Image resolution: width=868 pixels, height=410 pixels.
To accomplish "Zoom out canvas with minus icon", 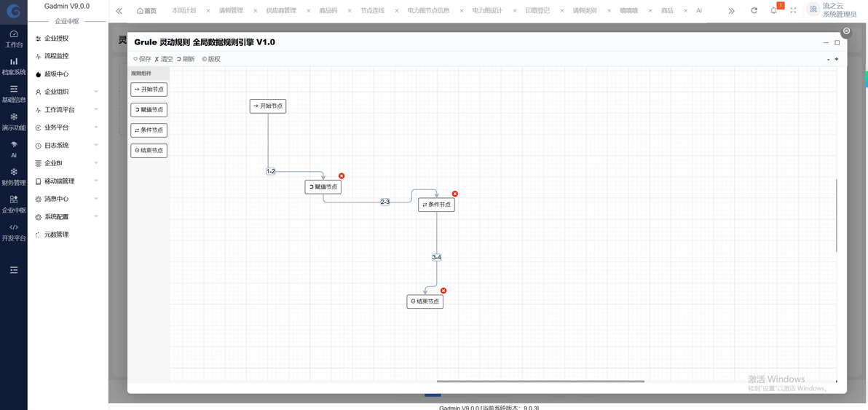I will [x=828, y=59].
